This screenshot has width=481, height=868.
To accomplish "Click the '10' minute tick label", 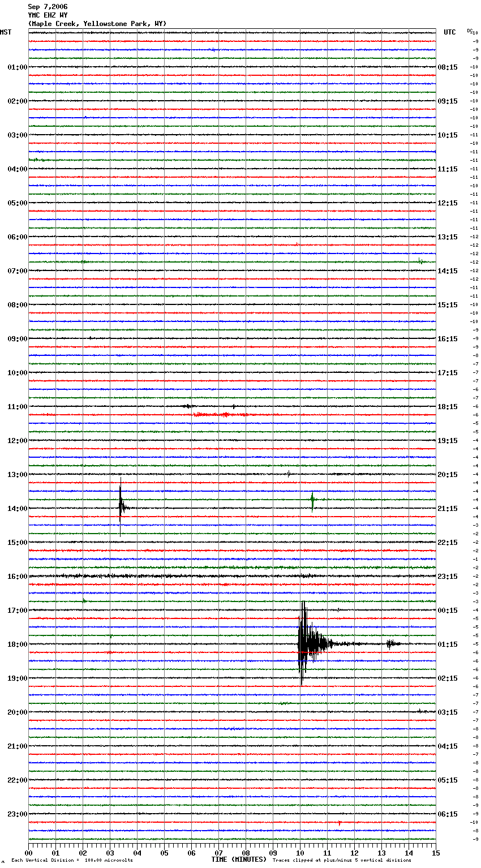I will (300, 853).
